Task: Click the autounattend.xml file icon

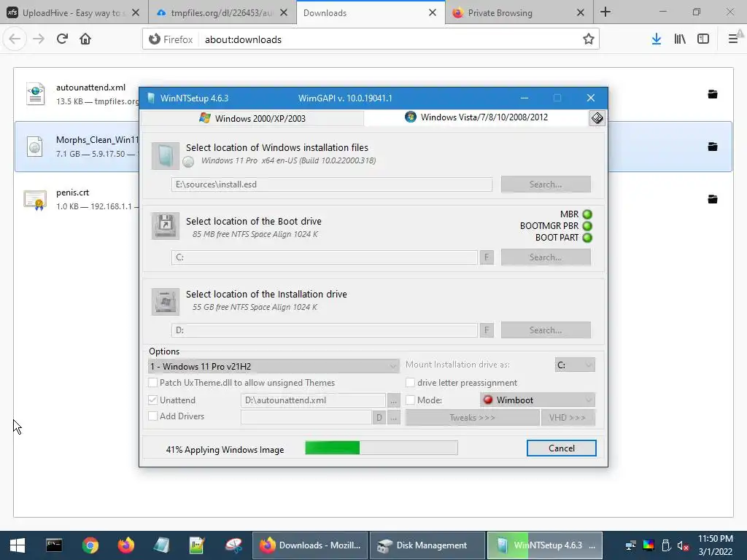Action: (x=35, y=94)
